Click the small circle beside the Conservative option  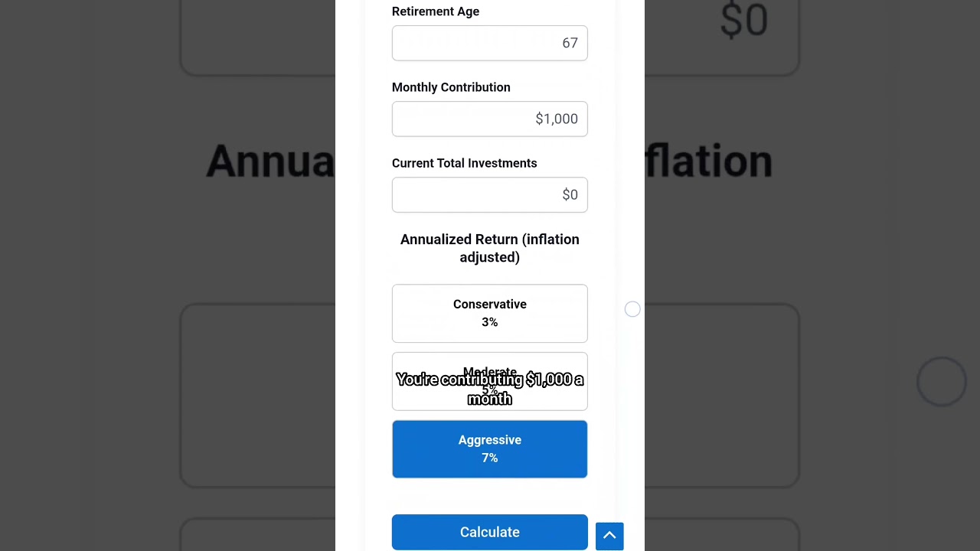pyautogui.click(x=632, y=309)
